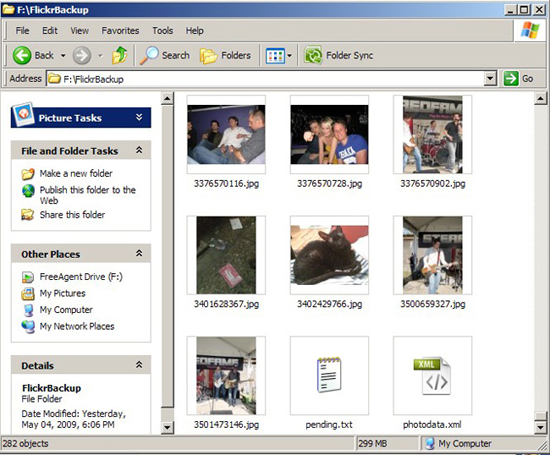The height and width of the screenshot is (455, 550).
Task: Select the band photo 3376570902.jpg
Action: point(432,134)
